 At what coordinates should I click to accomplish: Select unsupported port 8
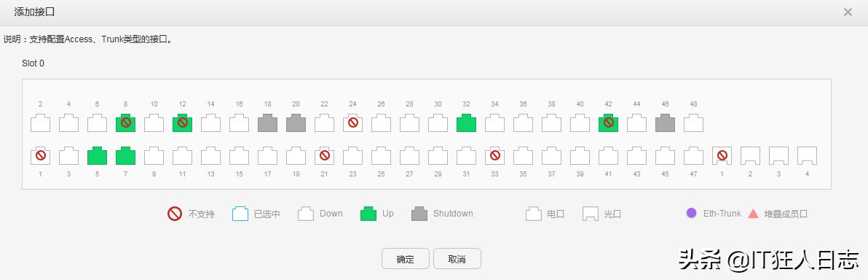126,122
